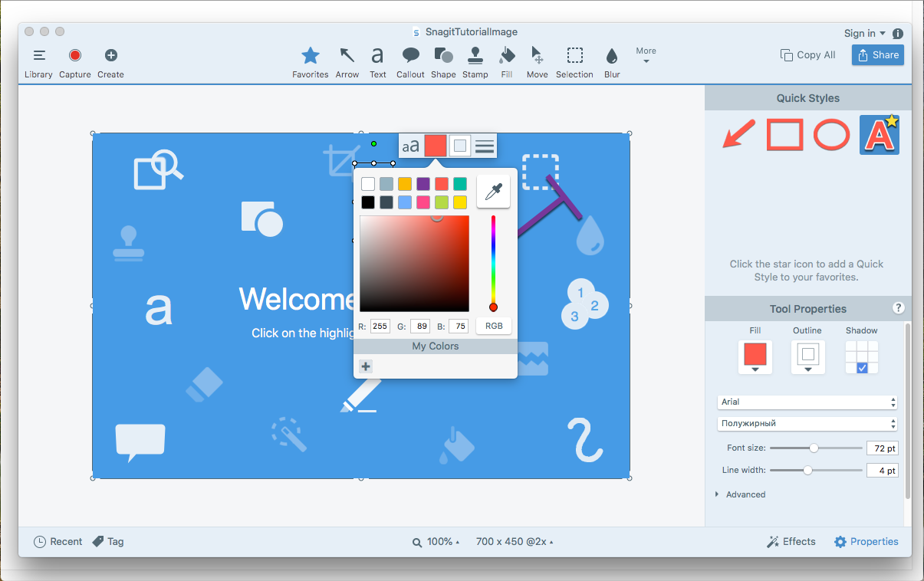This screenshot has width=924, height=581.
Task: Click the info icon beside Sign in
Action: click(x=898, y=34)
